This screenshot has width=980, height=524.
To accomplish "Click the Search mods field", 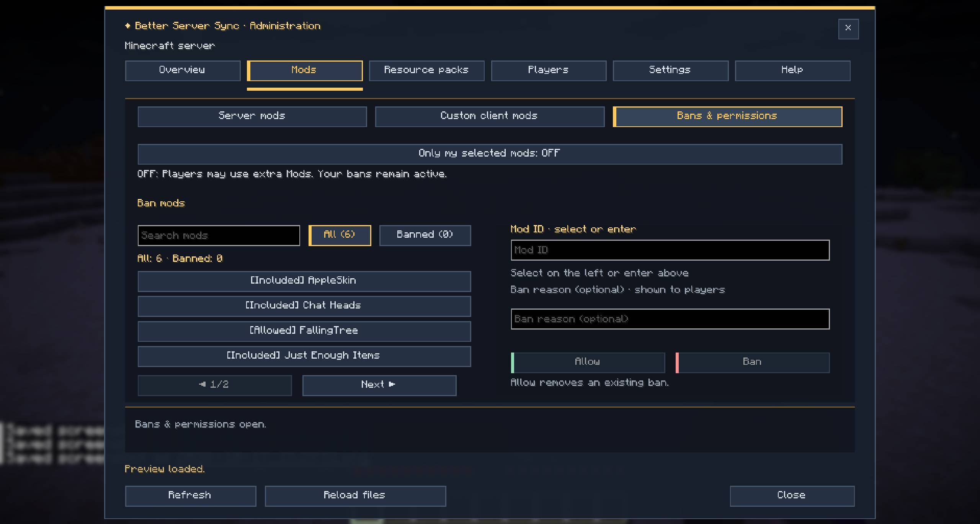I will pos(219,235).
